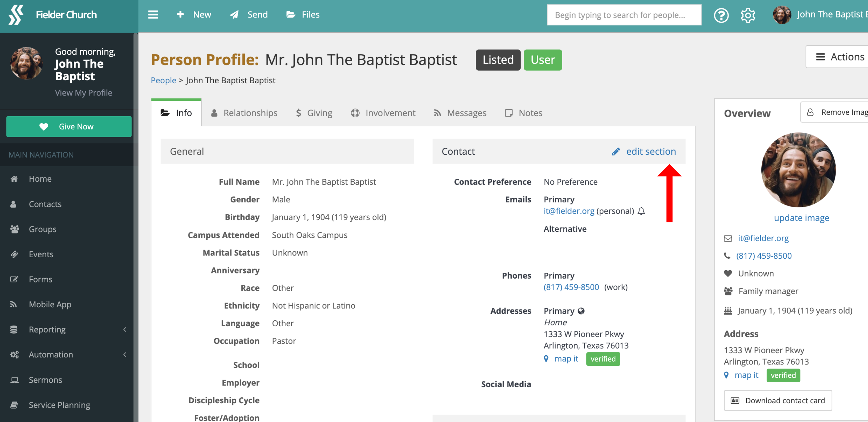
Task: Click Download contact card button
Action: tap(778, 400)
